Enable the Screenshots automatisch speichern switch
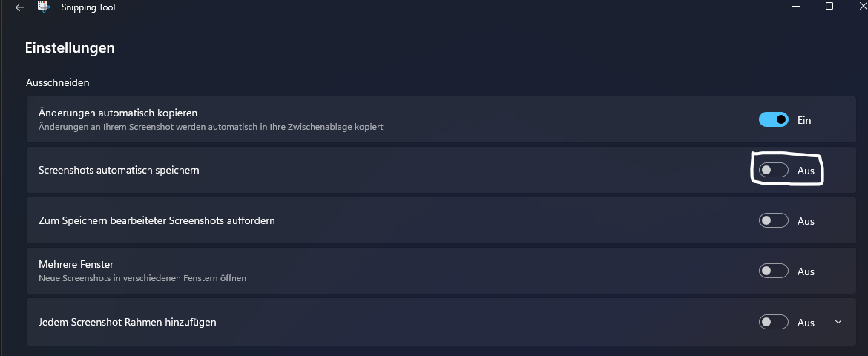Viewport: 868px width, 356px height. [x=773, y=170]
